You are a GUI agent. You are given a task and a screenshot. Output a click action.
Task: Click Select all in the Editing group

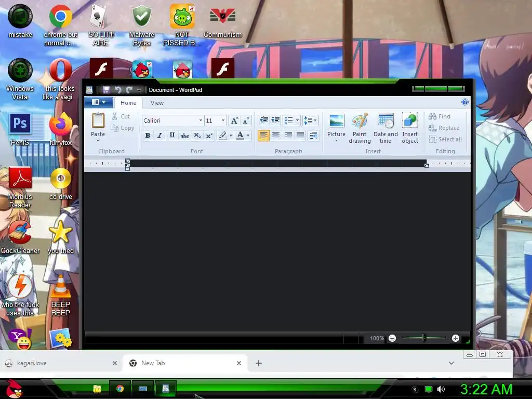[445, 139]
